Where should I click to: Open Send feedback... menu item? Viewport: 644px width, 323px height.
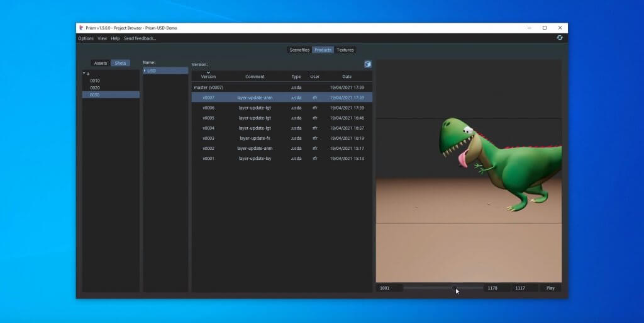click(x=140, y=38)
